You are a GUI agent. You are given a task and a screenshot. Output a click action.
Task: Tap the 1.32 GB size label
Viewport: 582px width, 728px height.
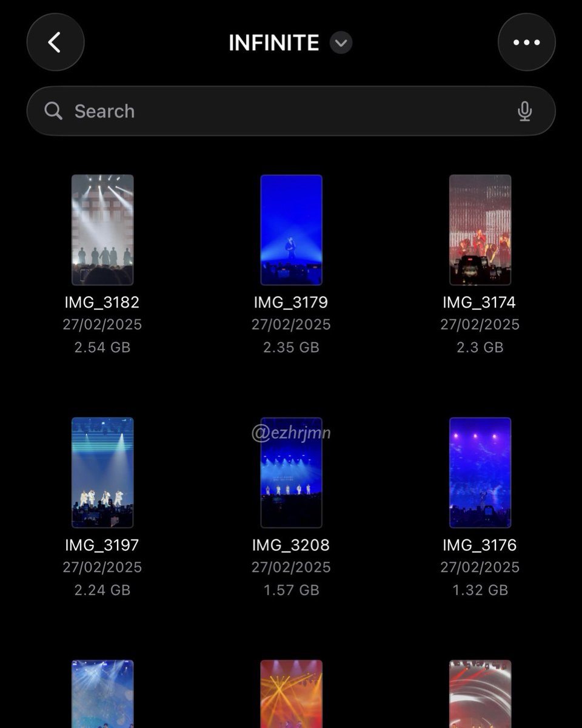click(x=480, y=590)
